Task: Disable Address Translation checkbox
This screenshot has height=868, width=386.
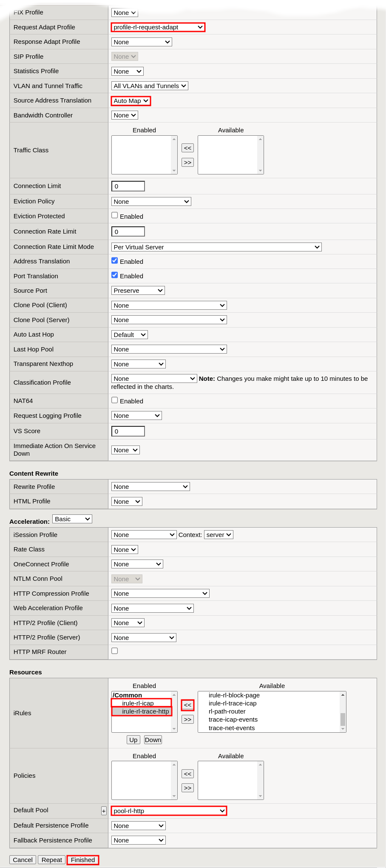Action: pos(115,260)
